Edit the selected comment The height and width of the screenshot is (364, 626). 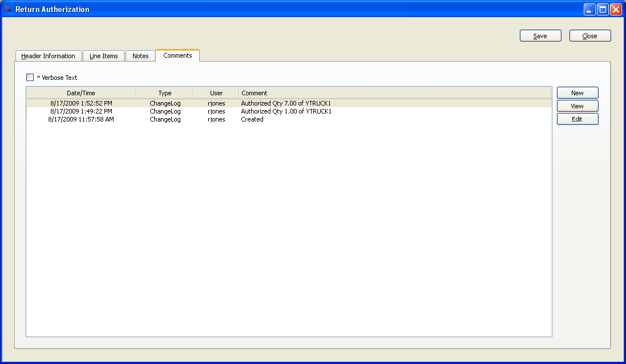[x=577, y=119]
